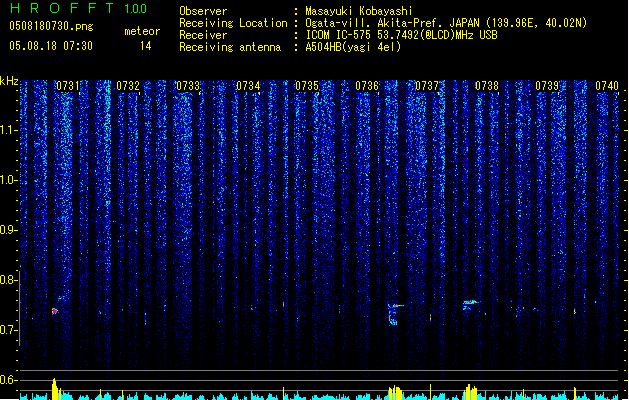Click the 'Receiving Location' field label
Image resolution: width=629 pixels, height=400 pixels.
tap(233, 23)
